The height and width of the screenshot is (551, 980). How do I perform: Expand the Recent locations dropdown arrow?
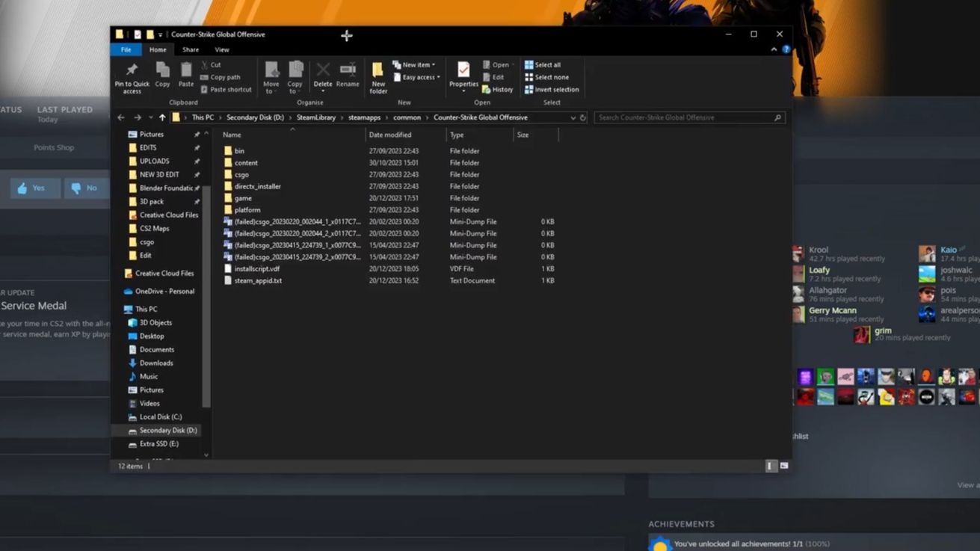coord(150,117)
